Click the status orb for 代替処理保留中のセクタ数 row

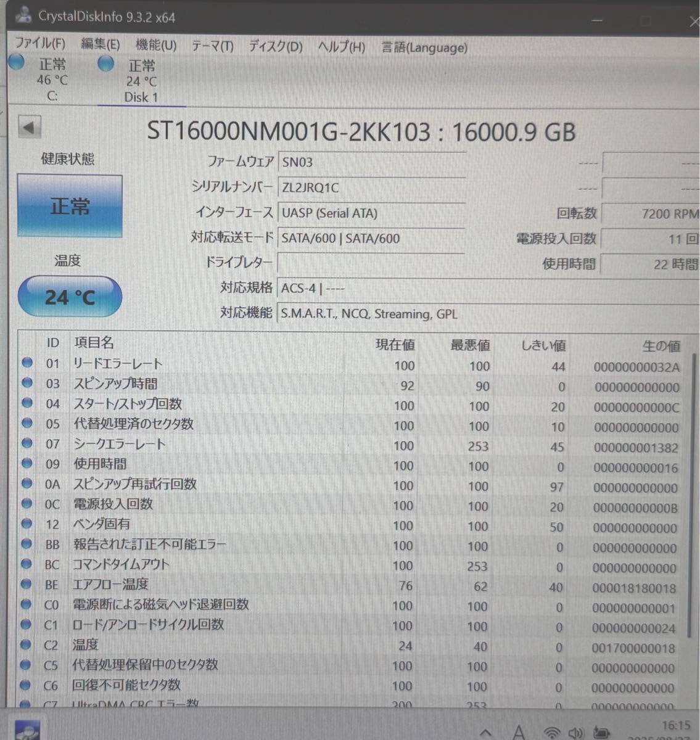point(26,665)
